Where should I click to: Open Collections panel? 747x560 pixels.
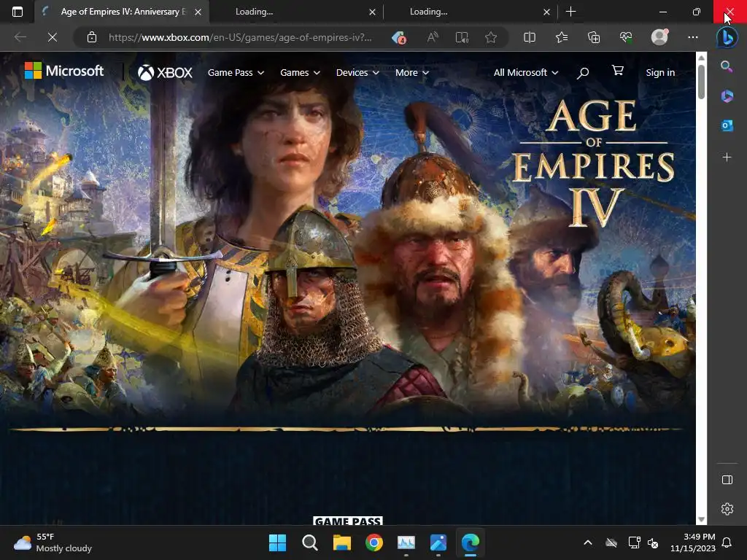click(x=594, y=37)
